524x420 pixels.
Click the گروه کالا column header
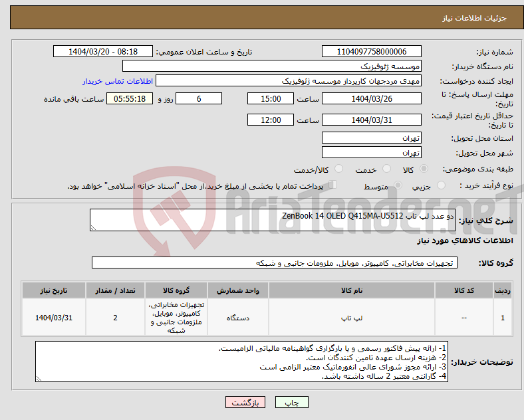[176, 290]
